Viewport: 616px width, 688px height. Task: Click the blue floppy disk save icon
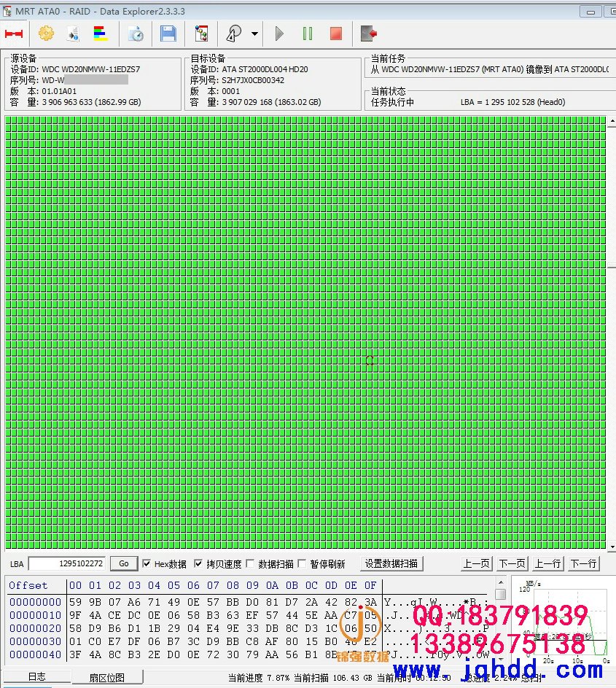coord(168,34)
